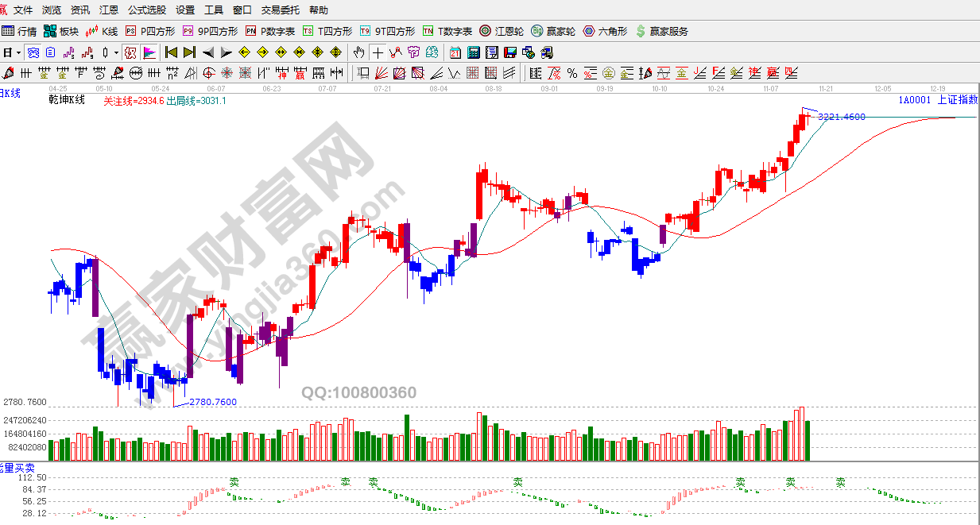Click the 上证指数 index name label
Viewport: 980px width, 525px height.
click(958, 100)
